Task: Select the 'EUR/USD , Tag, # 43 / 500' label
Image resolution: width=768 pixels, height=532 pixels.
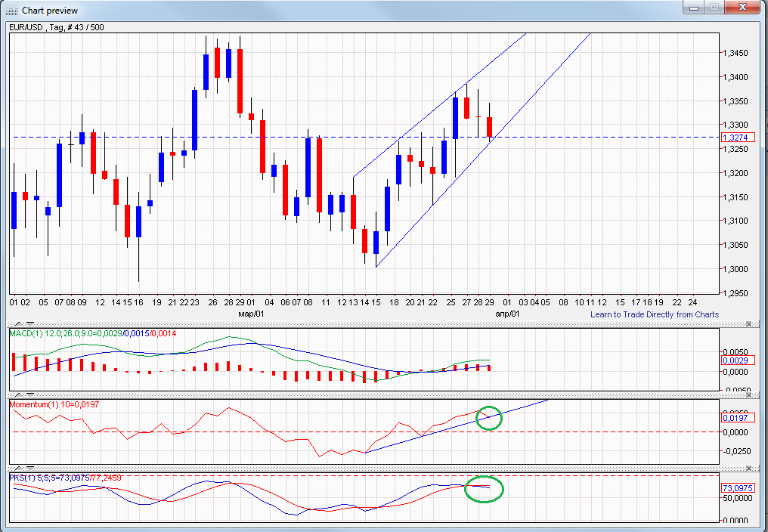Action: click(57, 27)
